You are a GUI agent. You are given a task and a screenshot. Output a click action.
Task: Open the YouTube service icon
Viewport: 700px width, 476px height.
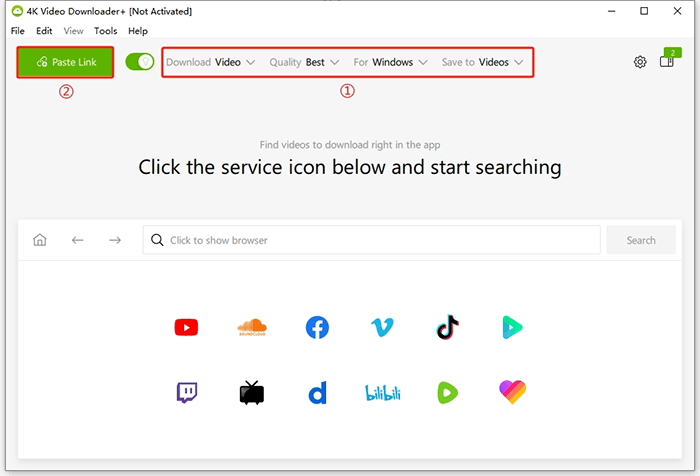(186, 327)
